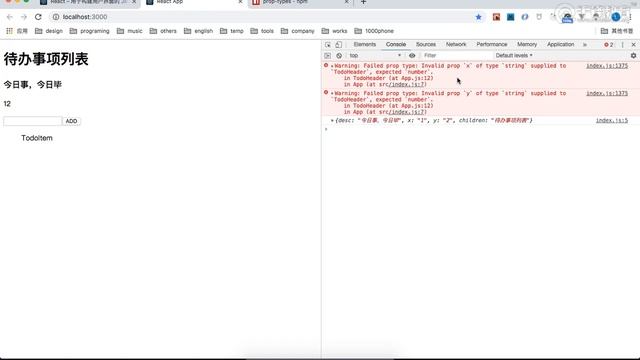Click the dark blue square extension
The height and width of the screenshot is (360, 640).
[511, 17]
